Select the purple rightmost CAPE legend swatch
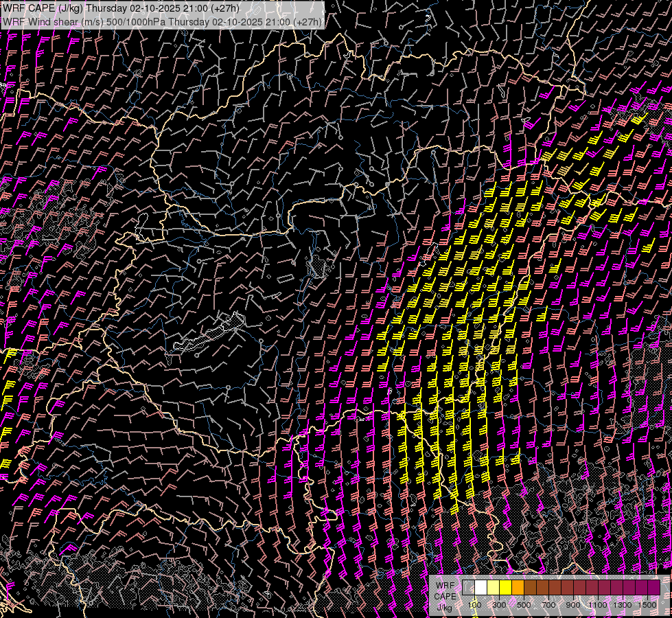 click(653, 587)
